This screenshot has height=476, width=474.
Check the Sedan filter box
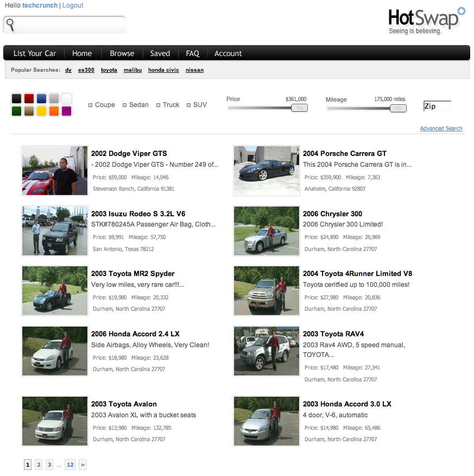[x=125, y=105]
